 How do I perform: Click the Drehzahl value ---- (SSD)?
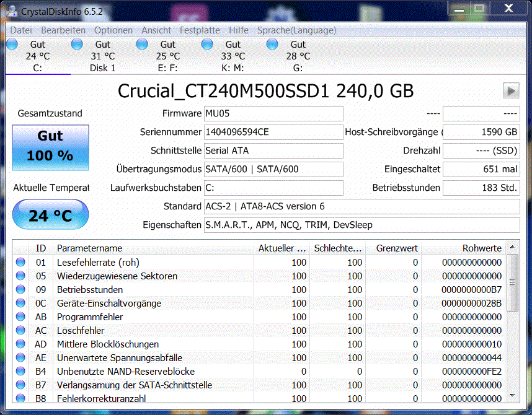click(x=481, y=151)
